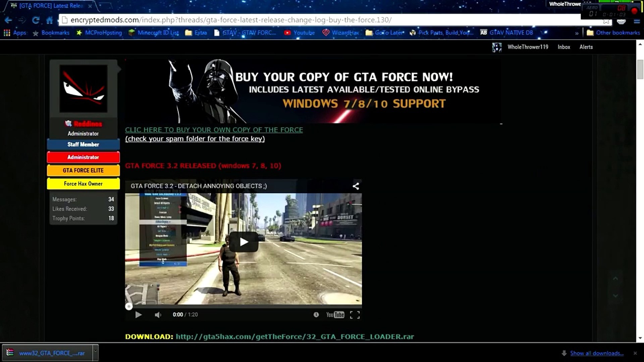
Task: Share the embedded YouTube video
Action: tap(356, 186)
